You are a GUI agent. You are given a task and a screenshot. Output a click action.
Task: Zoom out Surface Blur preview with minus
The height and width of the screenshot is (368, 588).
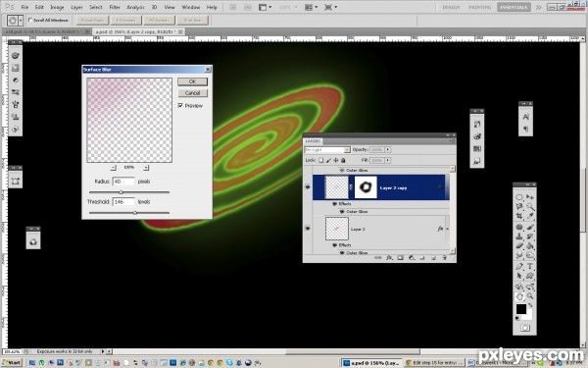tap(114, 168)
